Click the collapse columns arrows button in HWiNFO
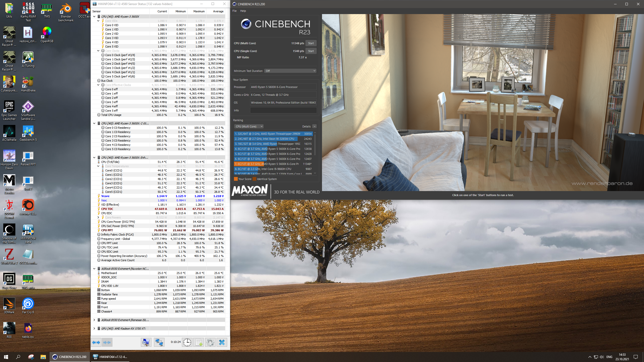The height and width of the screenshot is (362, 644). tap(107, 342)
